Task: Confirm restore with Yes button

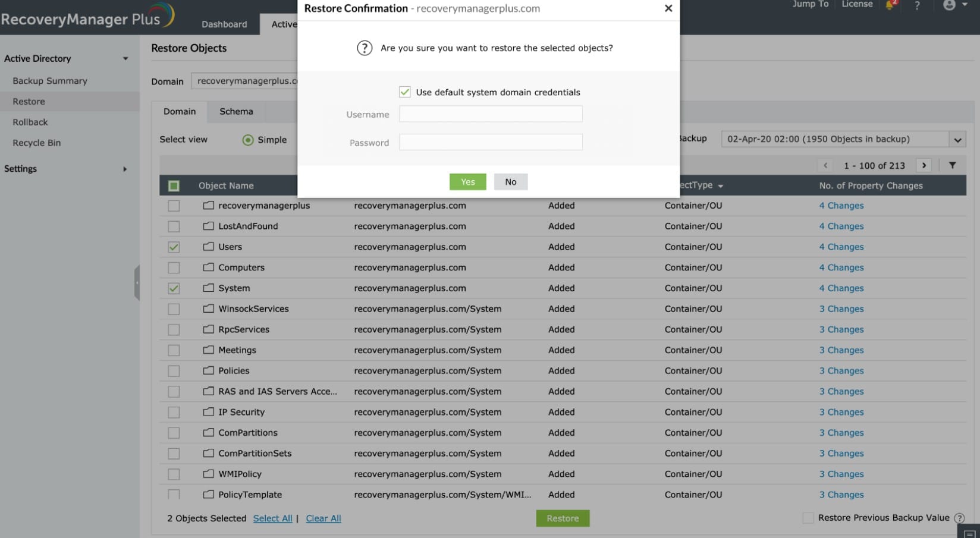Action: click(468, 182)
